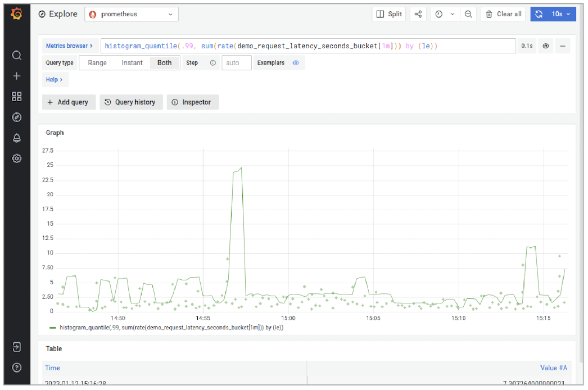Expand the Help section
Screen dimensions: 588x390
(x=55, y=79)
